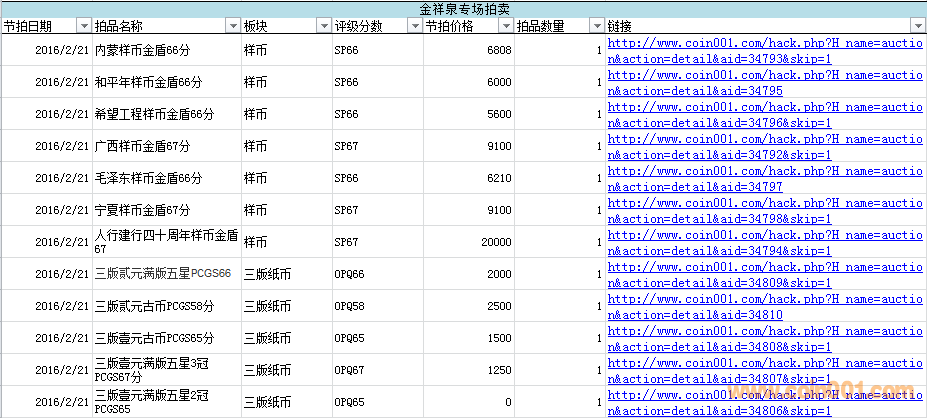927x418 pixels.
Task: Open the auction link with aid=34797
Action: pos(765,179)
